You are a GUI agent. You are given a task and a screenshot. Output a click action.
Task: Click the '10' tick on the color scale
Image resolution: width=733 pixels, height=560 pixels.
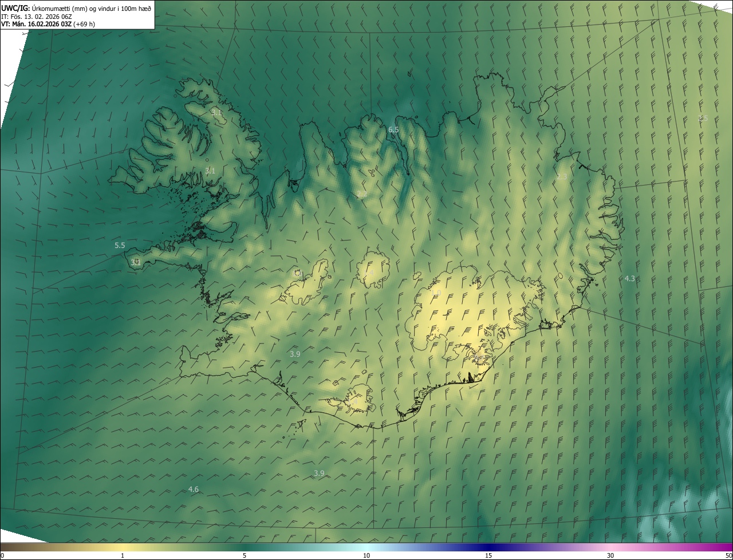(x=366, y=556)
